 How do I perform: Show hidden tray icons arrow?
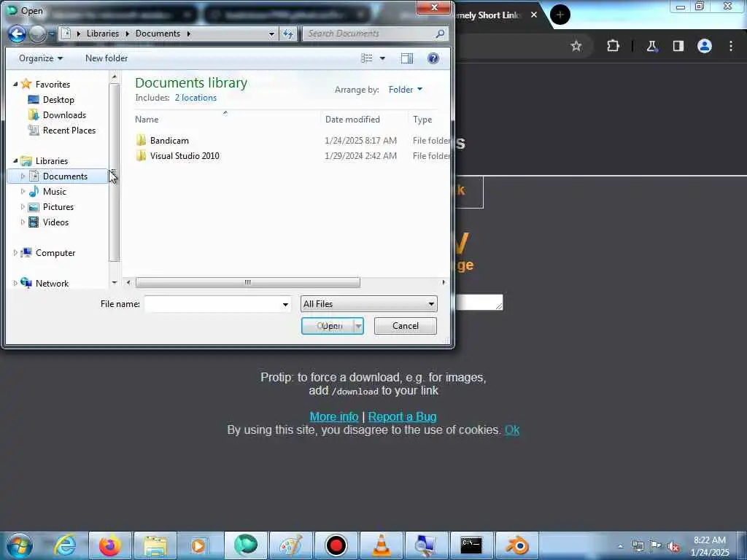620,547
